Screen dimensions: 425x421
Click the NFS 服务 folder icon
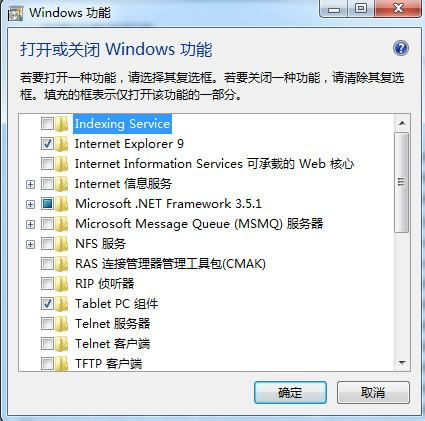pos(62,244)
